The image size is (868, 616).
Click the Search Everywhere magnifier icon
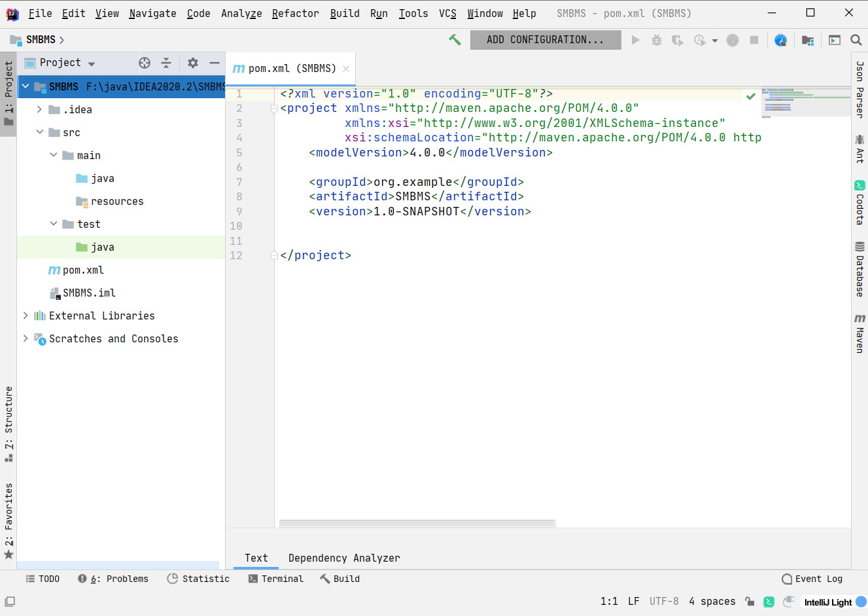point(856,40)
